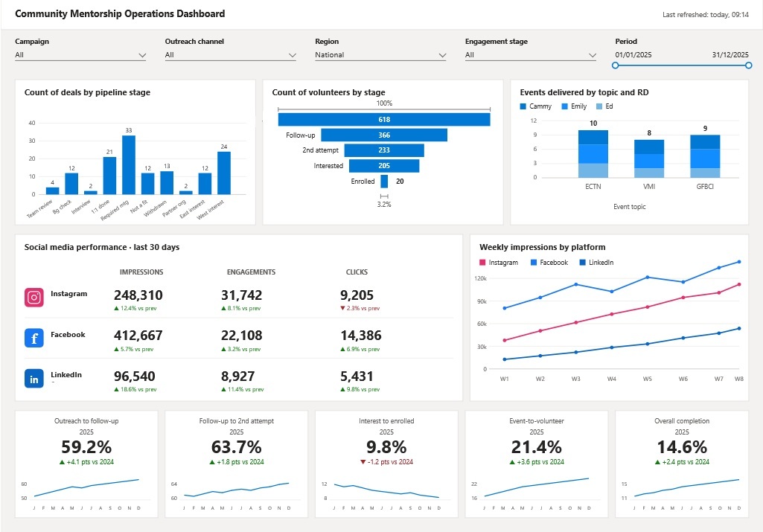Image resolution: width=763 pixels, height=532 pixels.
Task: Select the 1:1 done bar with value 21
Action: click(x=109, y=176)
